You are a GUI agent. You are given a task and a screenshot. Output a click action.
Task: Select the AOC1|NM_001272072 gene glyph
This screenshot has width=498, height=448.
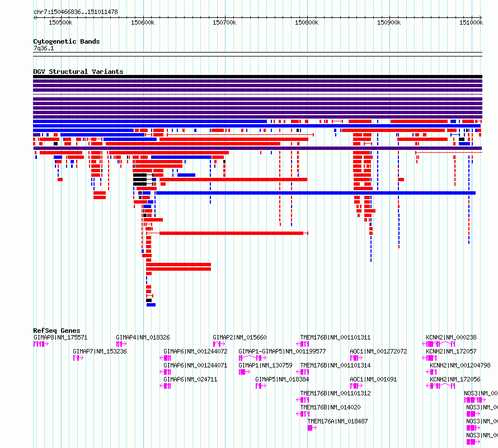[356, 358]
